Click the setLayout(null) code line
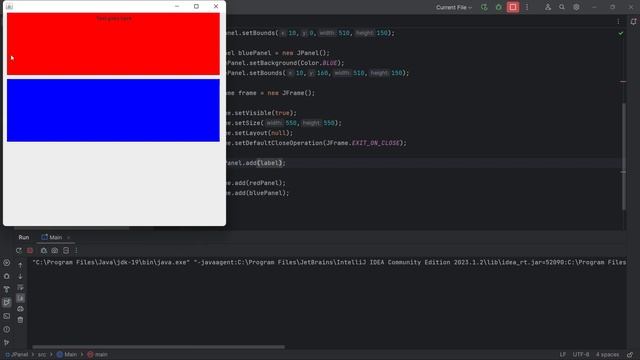Viewport: 640px width, 360px height. (x=259, y=133)
